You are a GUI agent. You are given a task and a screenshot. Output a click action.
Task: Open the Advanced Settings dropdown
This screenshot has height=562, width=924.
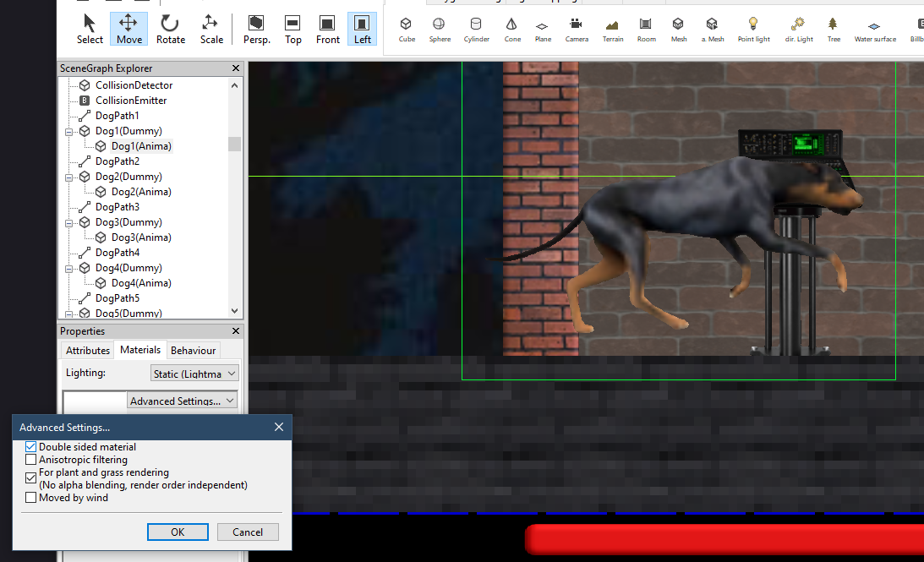coord(183,401)
